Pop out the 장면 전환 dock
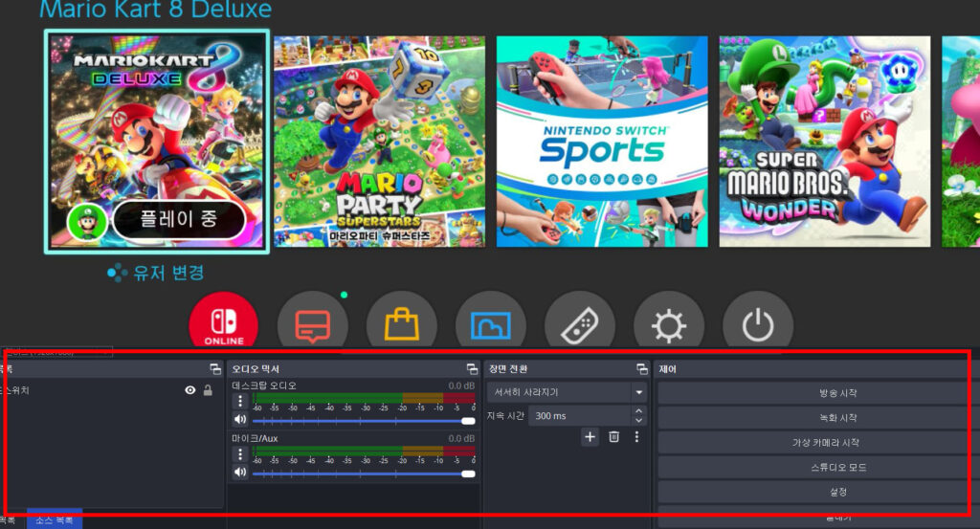This screenshot has height=529, width=980. pos(641,369)
